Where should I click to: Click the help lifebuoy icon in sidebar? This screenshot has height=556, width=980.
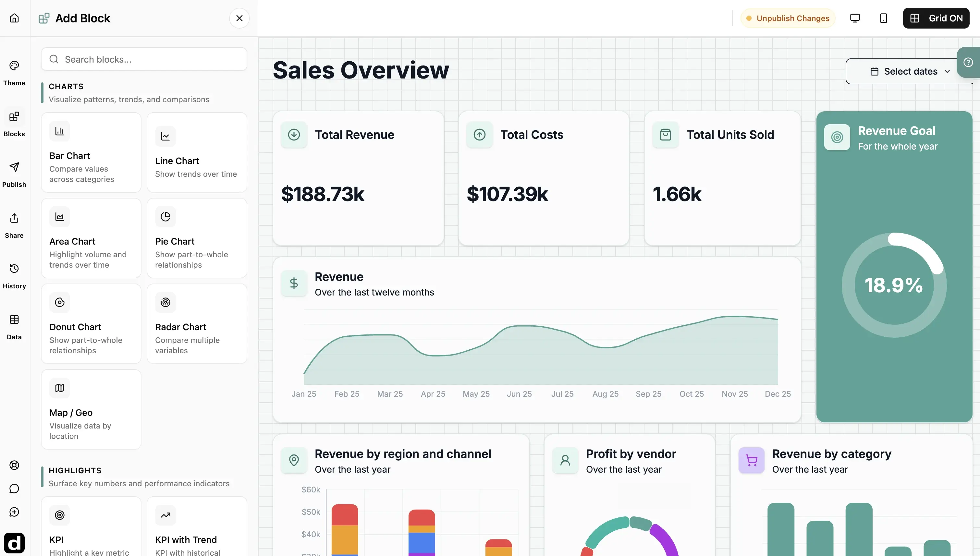click(14, 465)
